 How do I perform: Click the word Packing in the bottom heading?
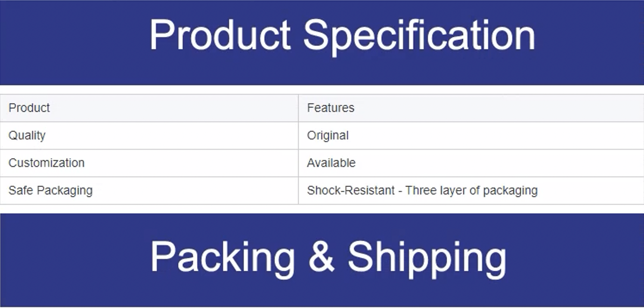[x=223, y=257]
